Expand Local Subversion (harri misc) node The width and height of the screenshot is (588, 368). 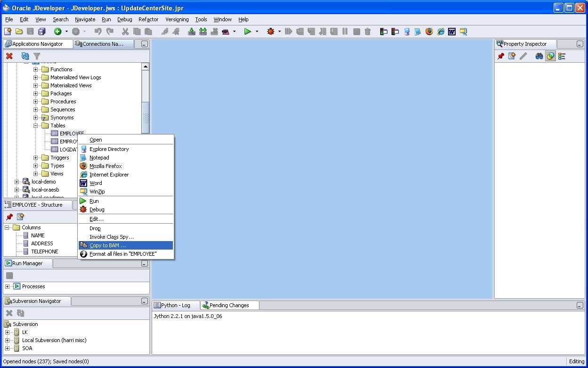coord(7,340)
